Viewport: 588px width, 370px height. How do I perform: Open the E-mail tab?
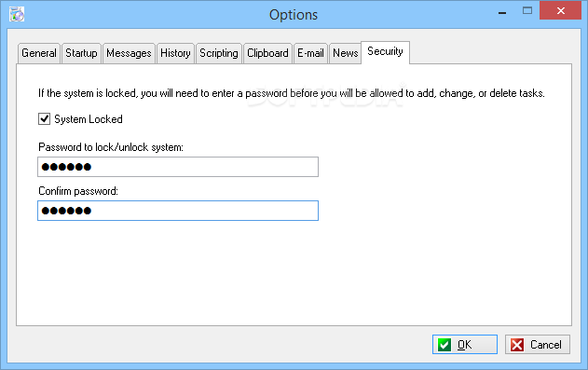(x=310, y=53)
